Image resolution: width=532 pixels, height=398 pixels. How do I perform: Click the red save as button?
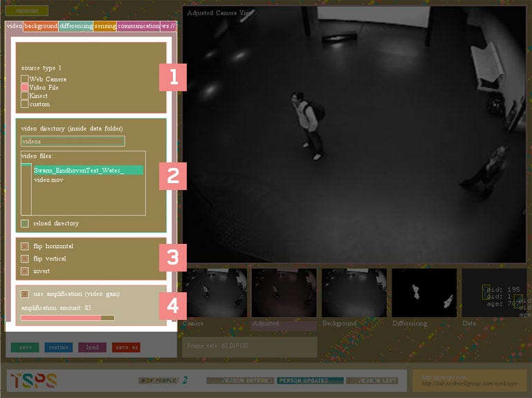click(126, 348)
